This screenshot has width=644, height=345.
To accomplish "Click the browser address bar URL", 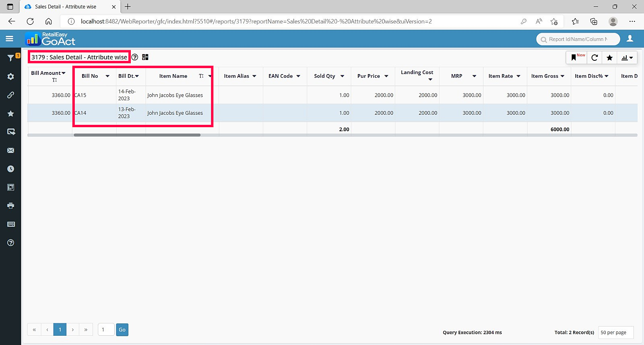I will click(256, 21).
